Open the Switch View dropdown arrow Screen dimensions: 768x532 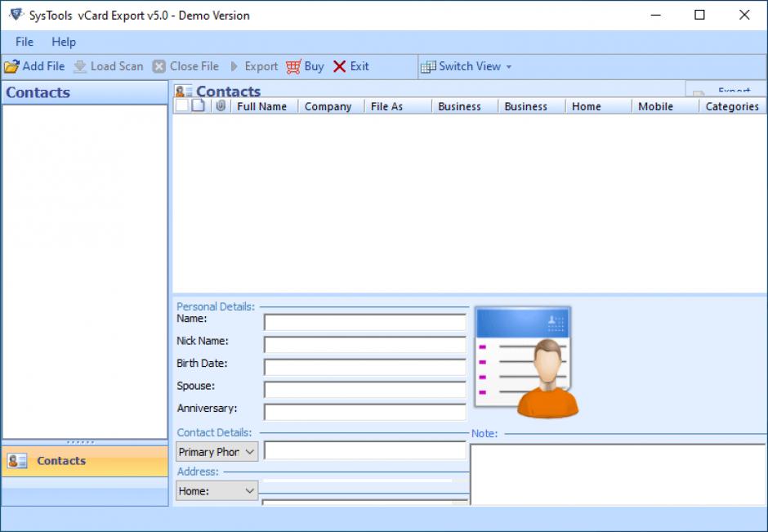tap(509, 67)
